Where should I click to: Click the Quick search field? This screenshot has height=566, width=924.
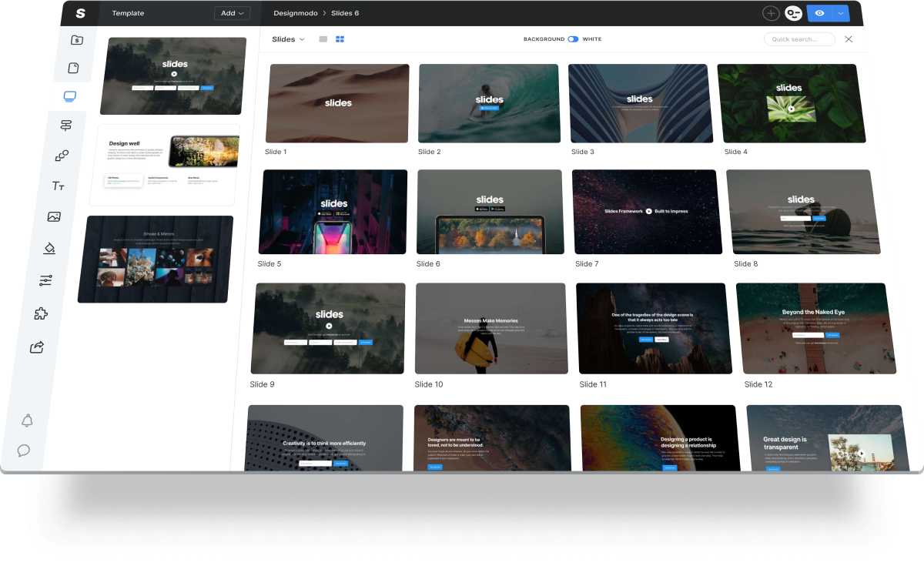point(799,39)
